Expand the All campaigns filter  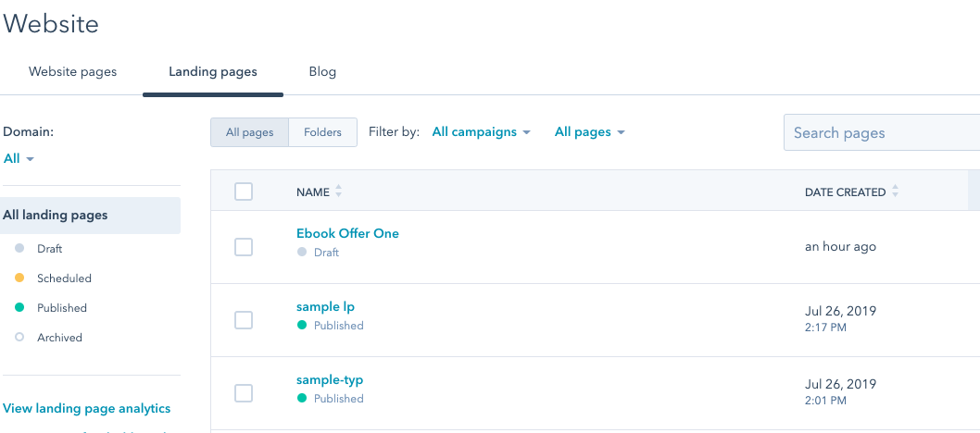pyautogui.click(x=481, y=132)
